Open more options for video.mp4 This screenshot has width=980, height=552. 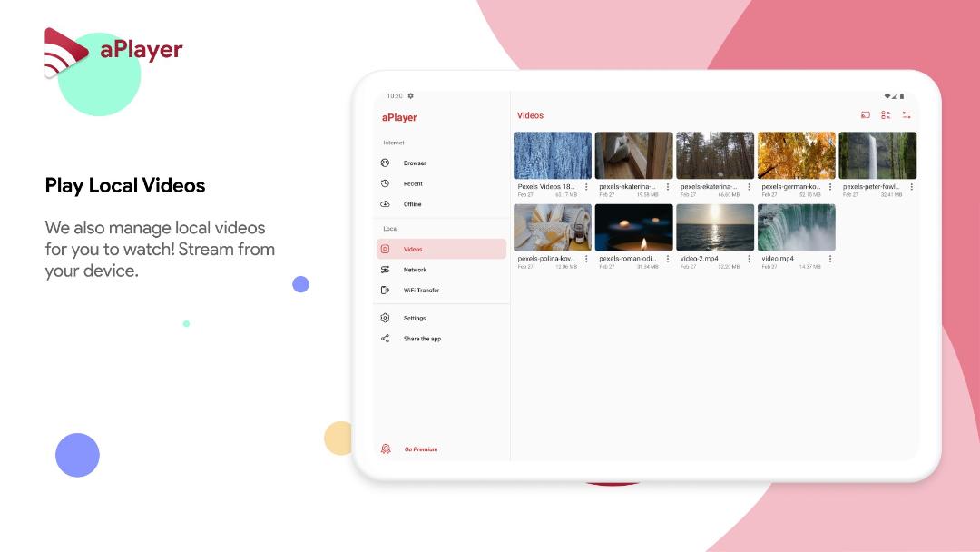(x=830, y=258)
